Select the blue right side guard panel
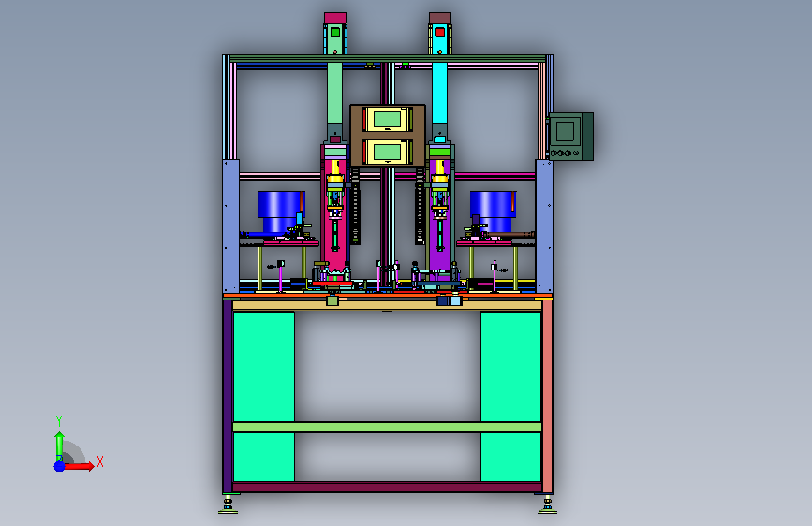 click(x=544, y=226)
